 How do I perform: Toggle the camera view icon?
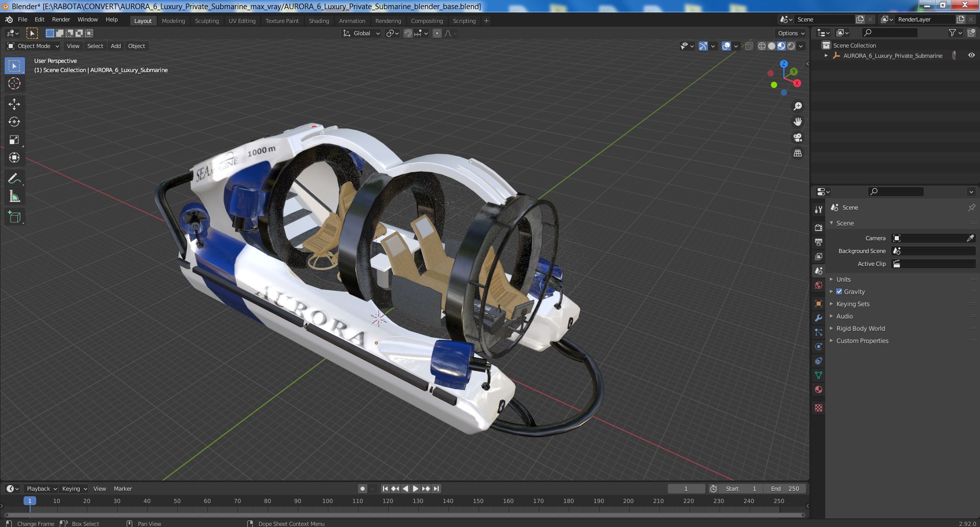pyautogui.click(x=798, y=138)
